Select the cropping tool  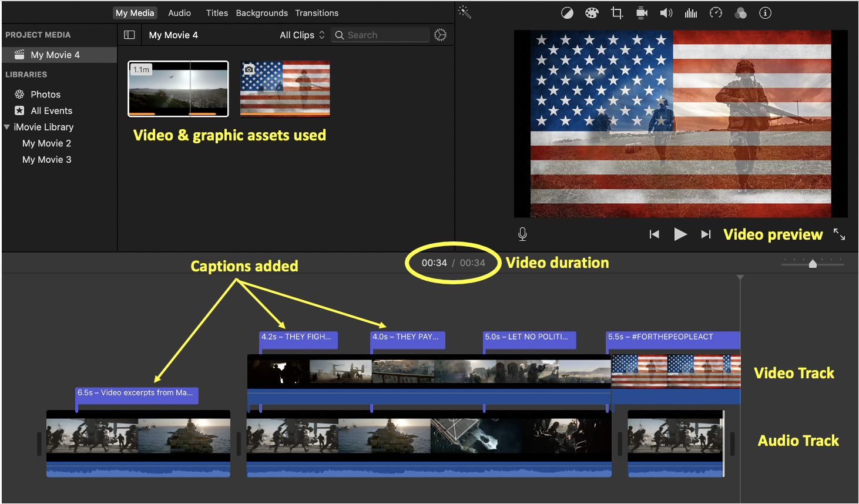(617, 13)
